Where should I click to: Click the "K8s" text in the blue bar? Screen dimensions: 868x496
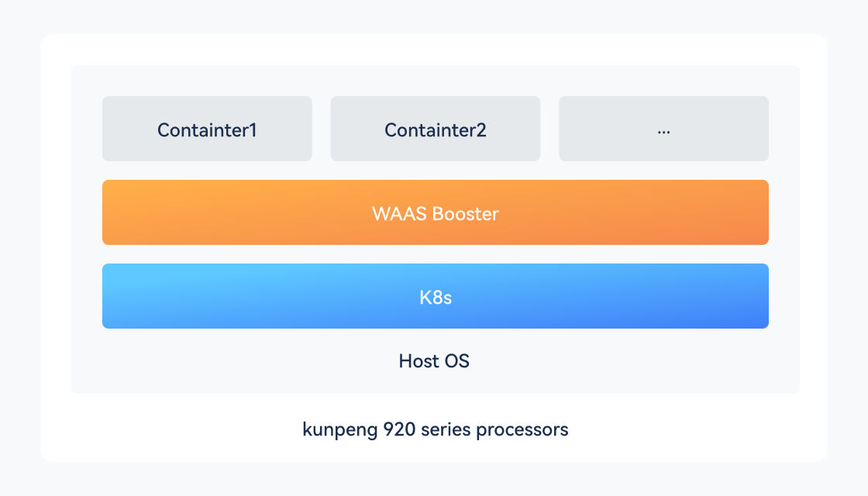click(435, 297)
